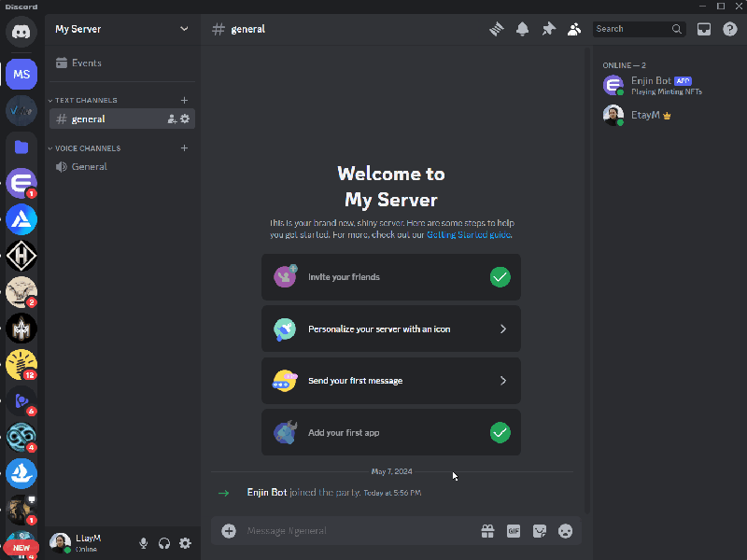The width and height of the screenshot is (747, 560).
Task: Open notification settings for the channel
Action: (523, 29)
